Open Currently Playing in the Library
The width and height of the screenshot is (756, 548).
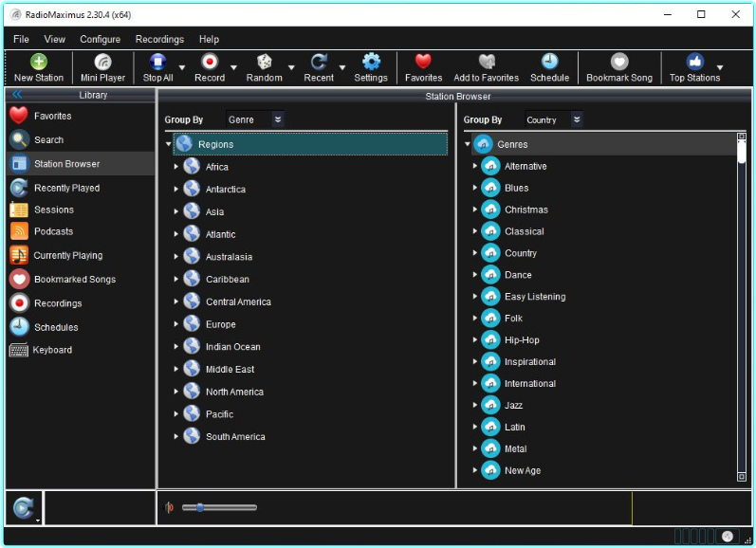pyautogui.click(x=80, y=255)
